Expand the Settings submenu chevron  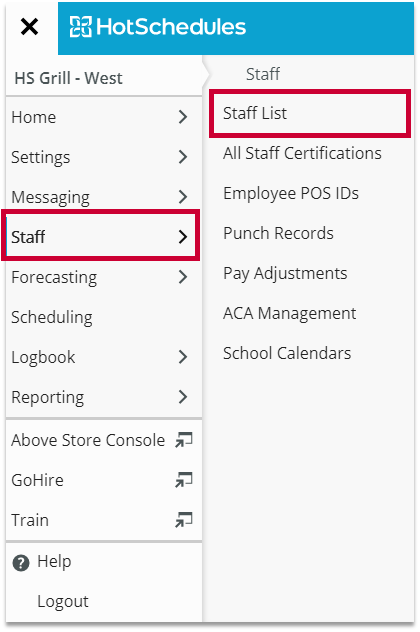pos(183,157)
